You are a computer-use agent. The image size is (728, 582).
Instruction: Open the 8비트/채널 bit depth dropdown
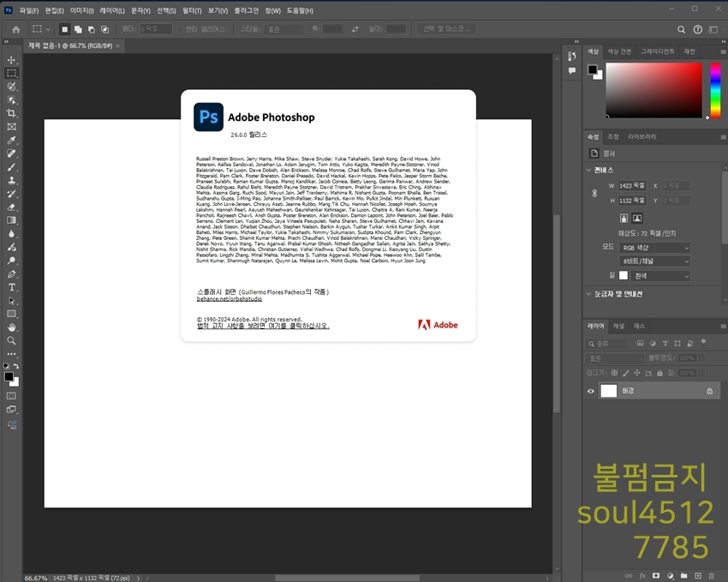[655, 261]
